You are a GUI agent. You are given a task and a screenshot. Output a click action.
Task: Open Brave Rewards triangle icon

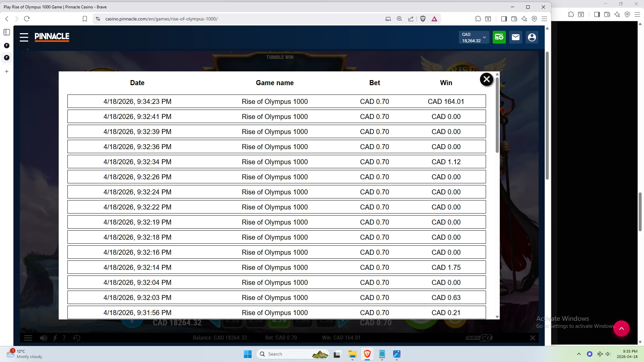point(434,19)
